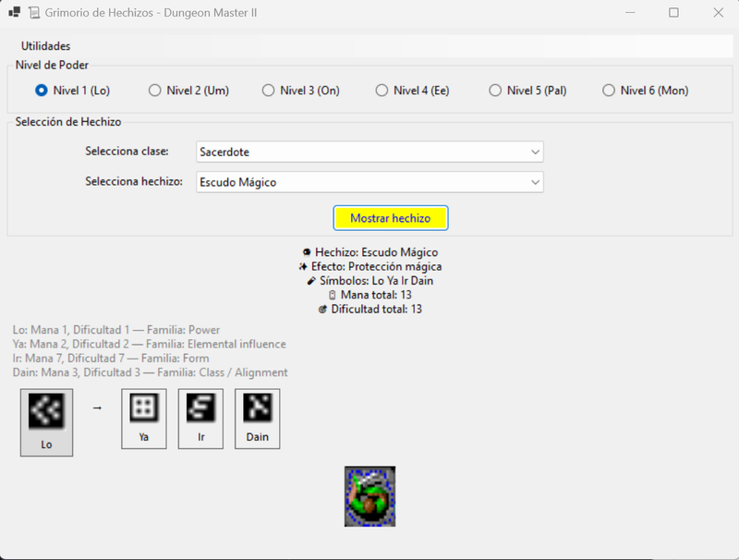
Task: Click the 'Dificultad total: 13' text
Action: [x=377, y=310]
